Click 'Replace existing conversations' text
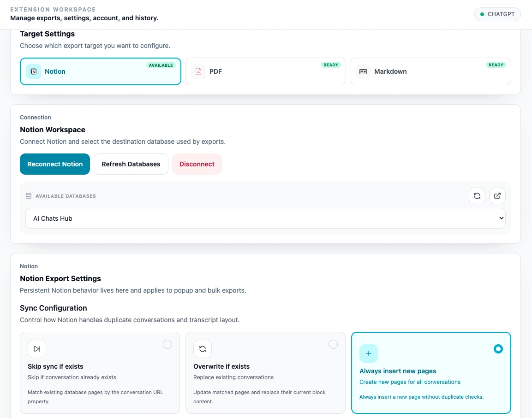532x418 pixels. [233, 377]
